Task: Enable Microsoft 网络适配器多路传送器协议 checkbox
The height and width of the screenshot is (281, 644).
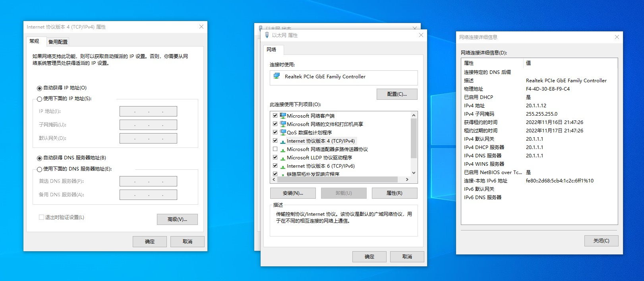Action: (x=275, y=149)
